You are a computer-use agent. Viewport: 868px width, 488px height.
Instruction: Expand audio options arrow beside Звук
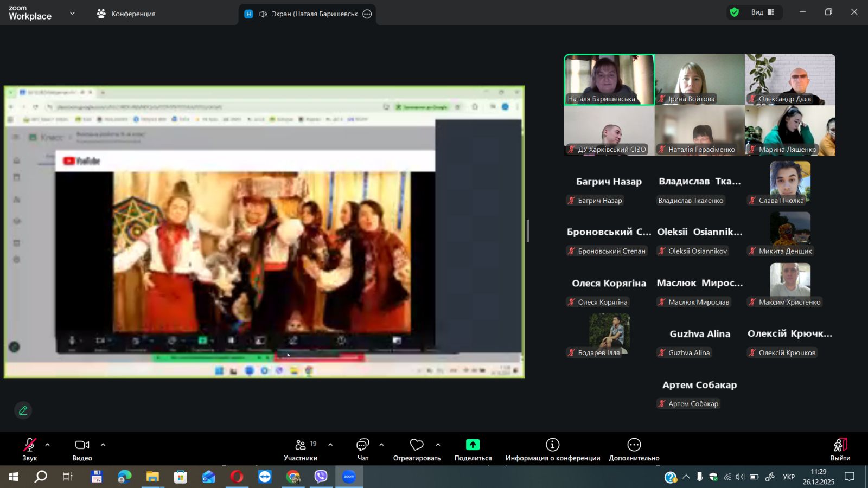[48, 445]
